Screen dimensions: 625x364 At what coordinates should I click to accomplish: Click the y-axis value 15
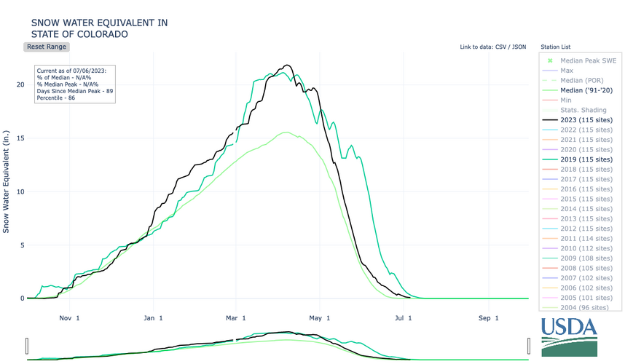20,138
